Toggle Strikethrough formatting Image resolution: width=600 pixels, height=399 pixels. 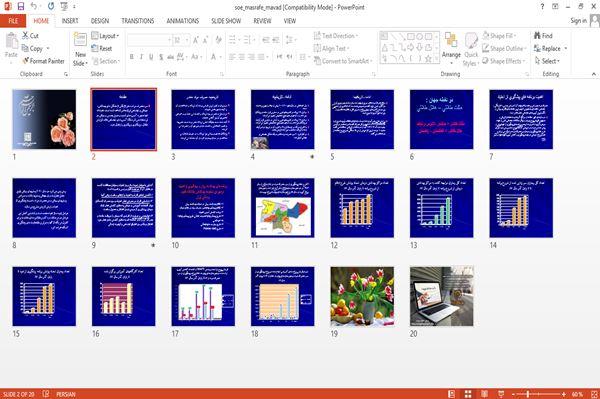(170, 57)
